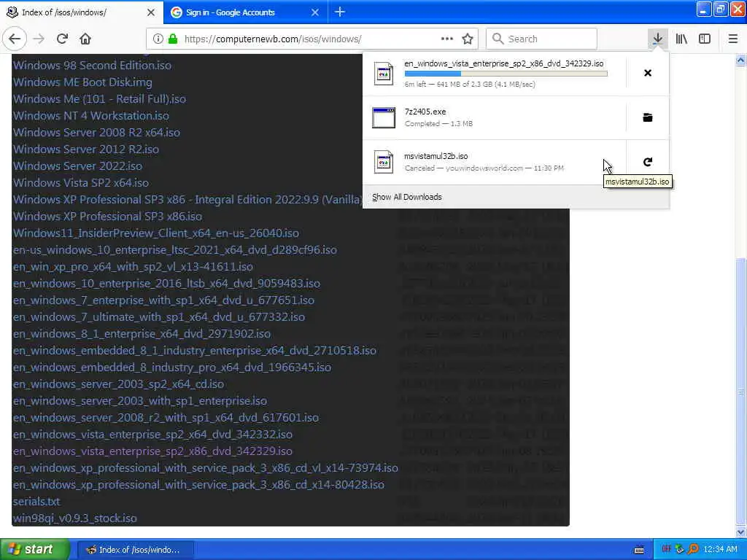Close the Sign in - Google Accounts tab
The image size is (747, 560).
(315, 12)
